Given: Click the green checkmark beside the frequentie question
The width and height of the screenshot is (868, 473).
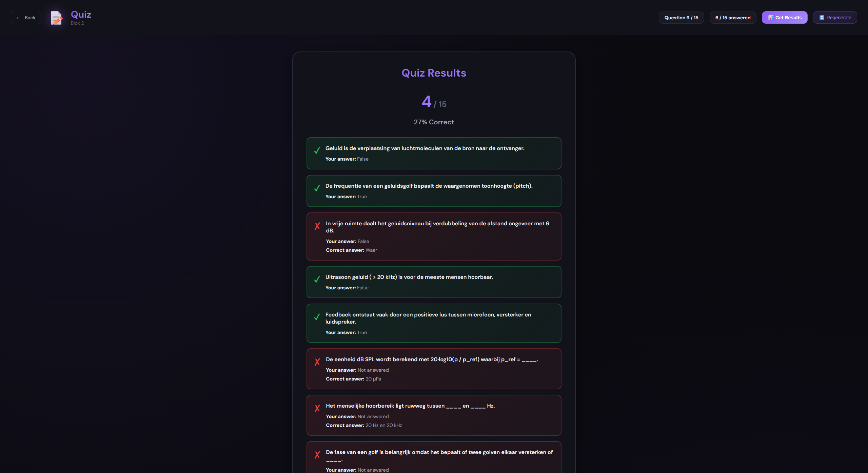Looking at the screenshot, I should pos(317,188).
